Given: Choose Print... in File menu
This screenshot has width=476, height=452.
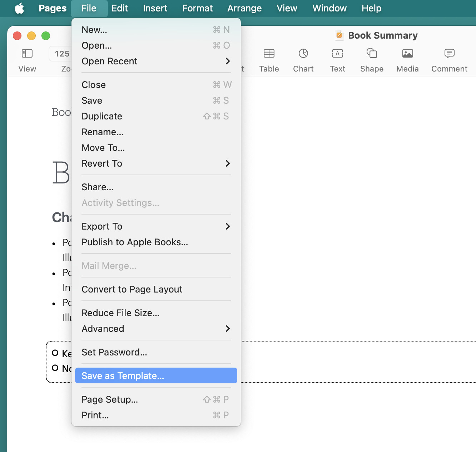Looking at the screenshot, I should click(x=156, y=415).
